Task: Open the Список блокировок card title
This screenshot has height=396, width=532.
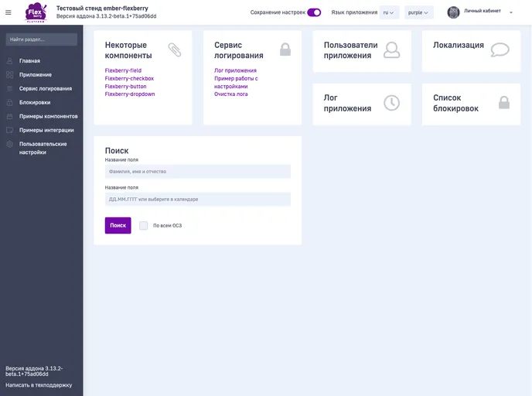Action: 455,103
